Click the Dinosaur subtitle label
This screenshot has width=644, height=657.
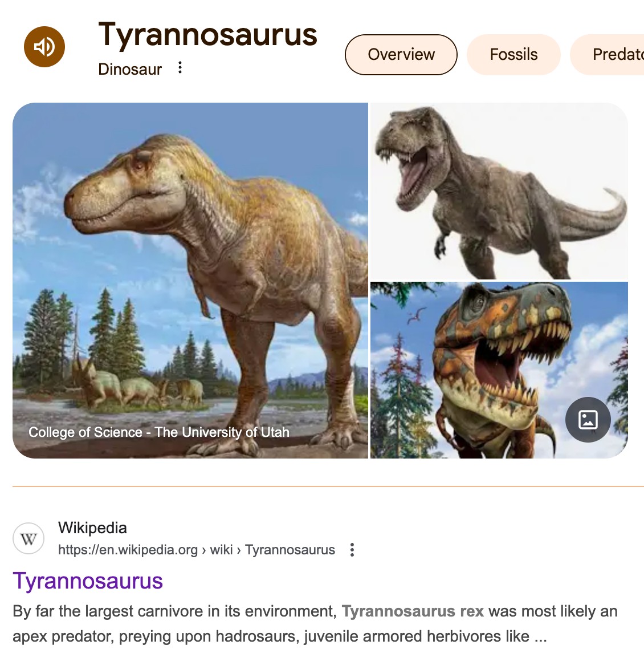pyautogui.click(x=130, y=69)
